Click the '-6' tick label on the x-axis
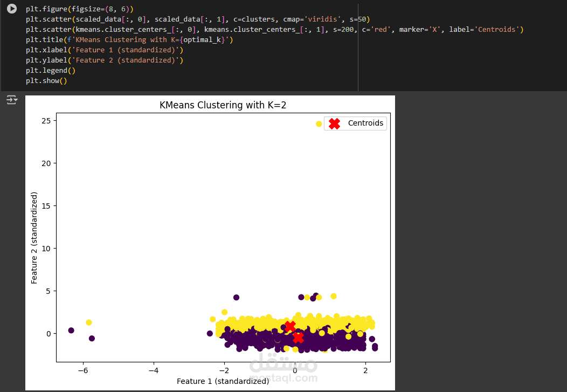This screenshot has height=392, width=567. (x=84, y=370)
